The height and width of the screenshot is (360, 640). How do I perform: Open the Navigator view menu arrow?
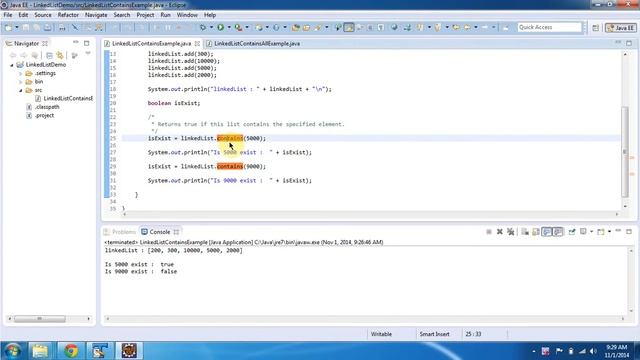coord(88,54)
